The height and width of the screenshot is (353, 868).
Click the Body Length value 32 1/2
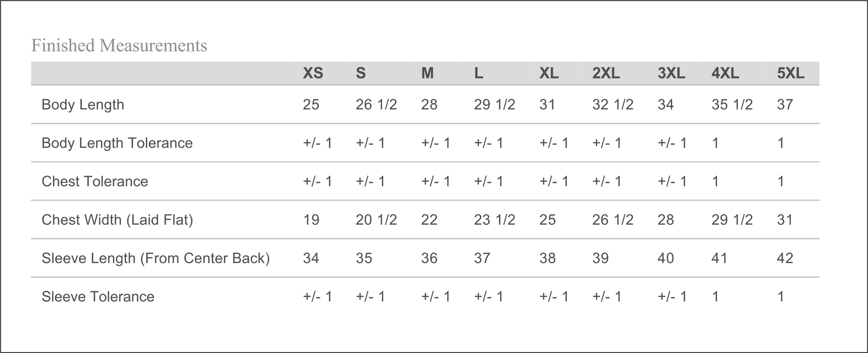click(x=612, y=104)
